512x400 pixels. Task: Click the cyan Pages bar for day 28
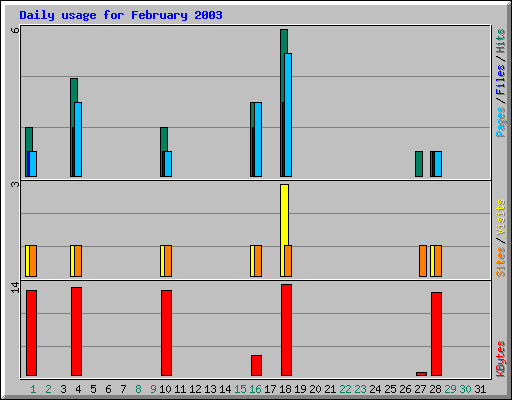click(x=438, y=164)
